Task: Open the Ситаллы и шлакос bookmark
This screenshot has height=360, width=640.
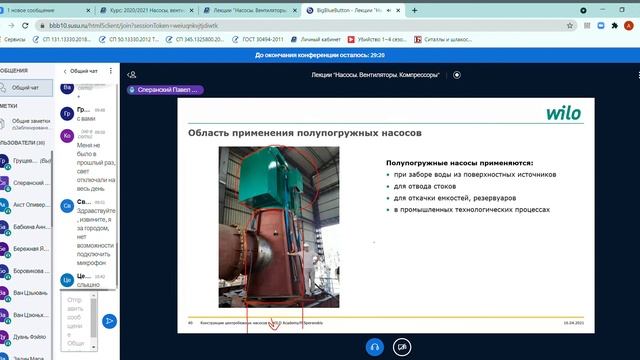Action: click(x=443, y=40)
